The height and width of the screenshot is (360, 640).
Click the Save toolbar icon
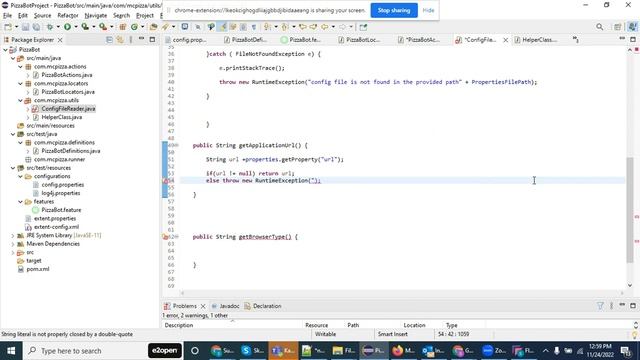[x=25, y=27]
